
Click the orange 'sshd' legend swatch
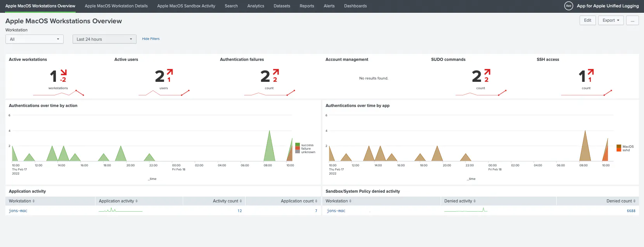pos(619,150)
